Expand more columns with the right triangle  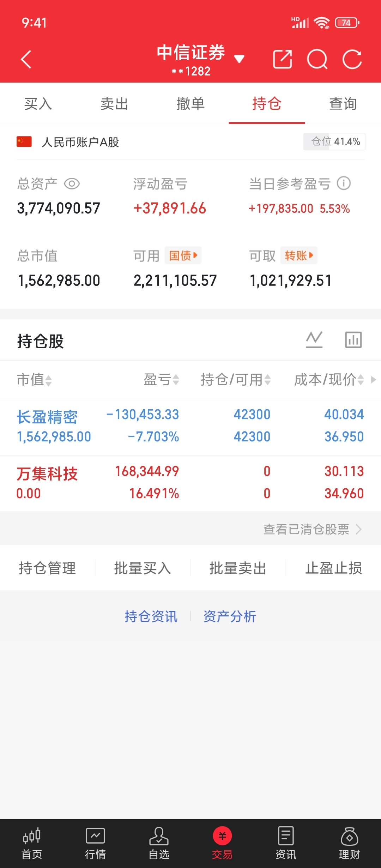point(374,380)
